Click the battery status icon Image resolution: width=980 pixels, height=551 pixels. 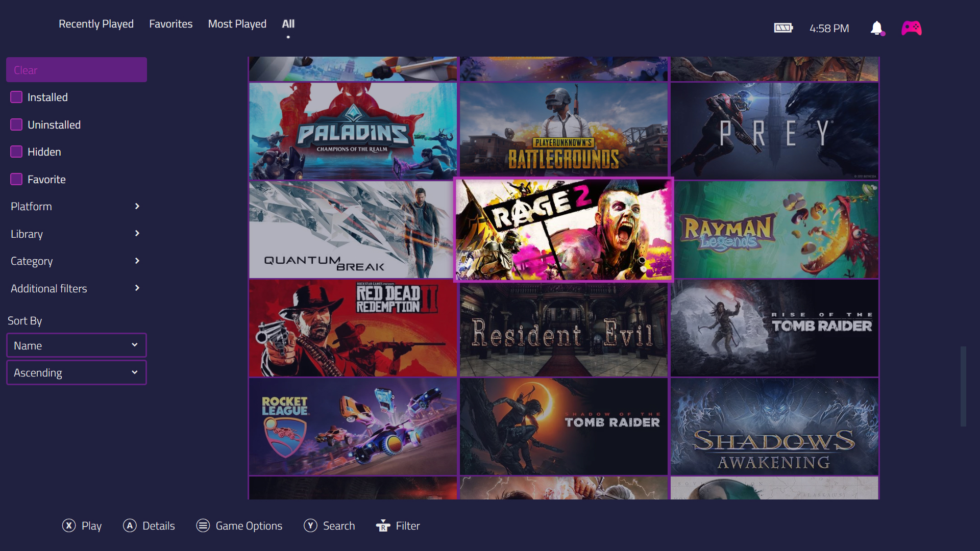(x=783, y=28)
